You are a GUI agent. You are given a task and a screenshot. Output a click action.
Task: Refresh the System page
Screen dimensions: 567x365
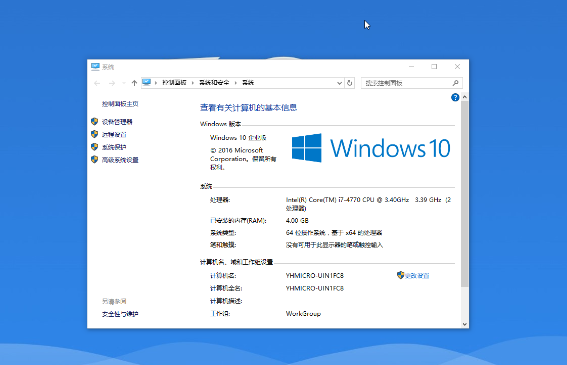(349, 83)
